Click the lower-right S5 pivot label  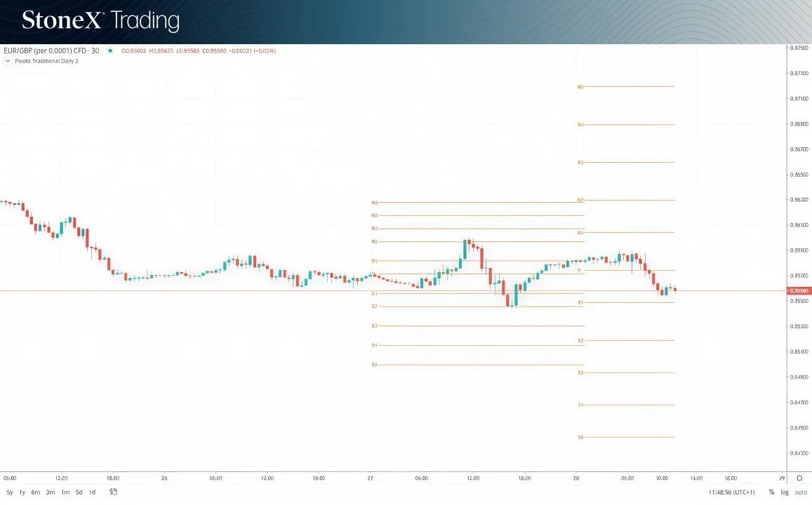580,437
